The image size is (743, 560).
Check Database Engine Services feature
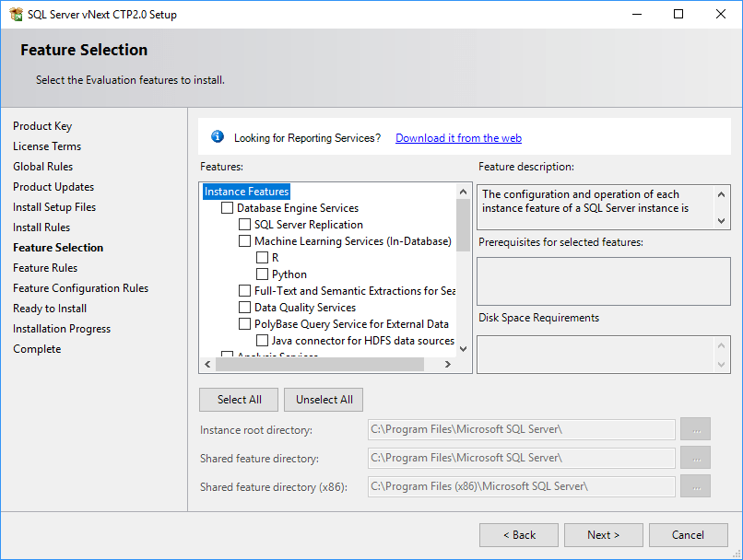tap(227, 208)
